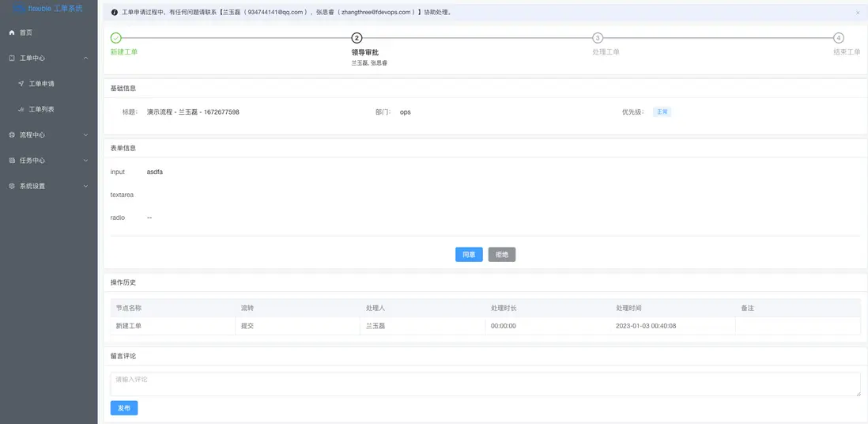The width and height of the screenshot is (868, 424).
Task: Click the input value asdfa
Action: pyautogui.click(x=155, y=172)
